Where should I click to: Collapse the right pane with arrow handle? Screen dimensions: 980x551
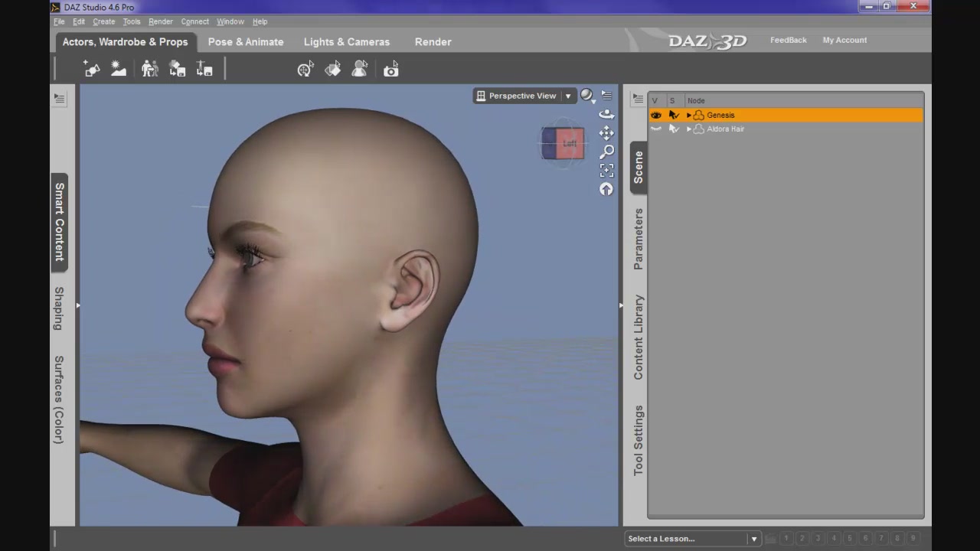click(x=621, y=305)
